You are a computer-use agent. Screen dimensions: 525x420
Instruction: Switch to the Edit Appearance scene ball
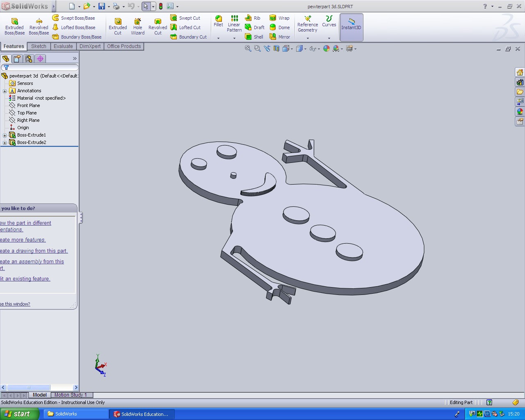326,48
